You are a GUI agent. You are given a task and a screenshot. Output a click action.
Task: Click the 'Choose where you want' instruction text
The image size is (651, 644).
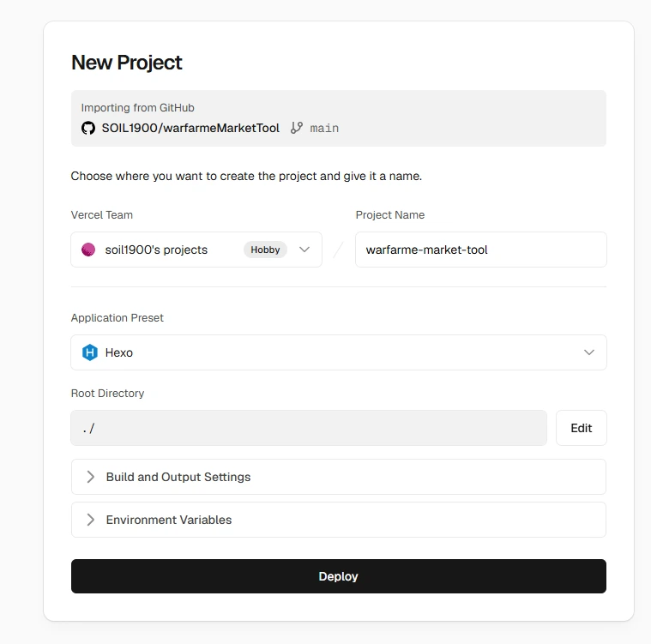point(246,176)
